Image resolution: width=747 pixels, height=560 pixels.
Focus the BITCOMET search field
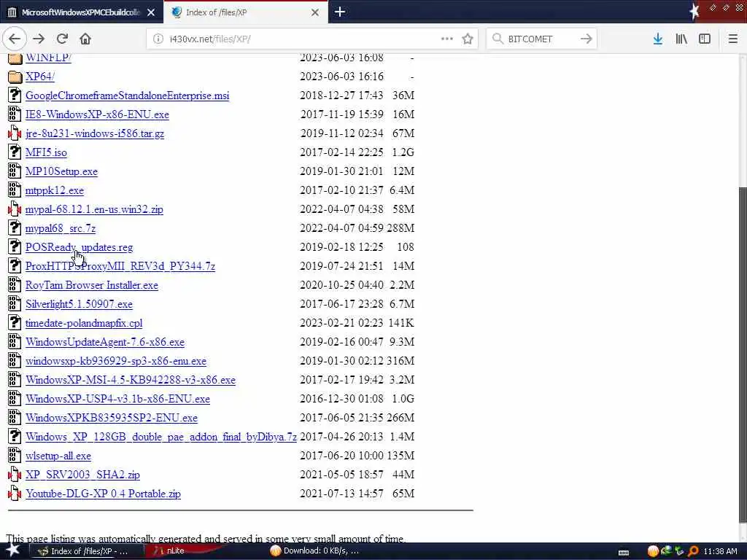pyautogui.click(x=541, y=39)
